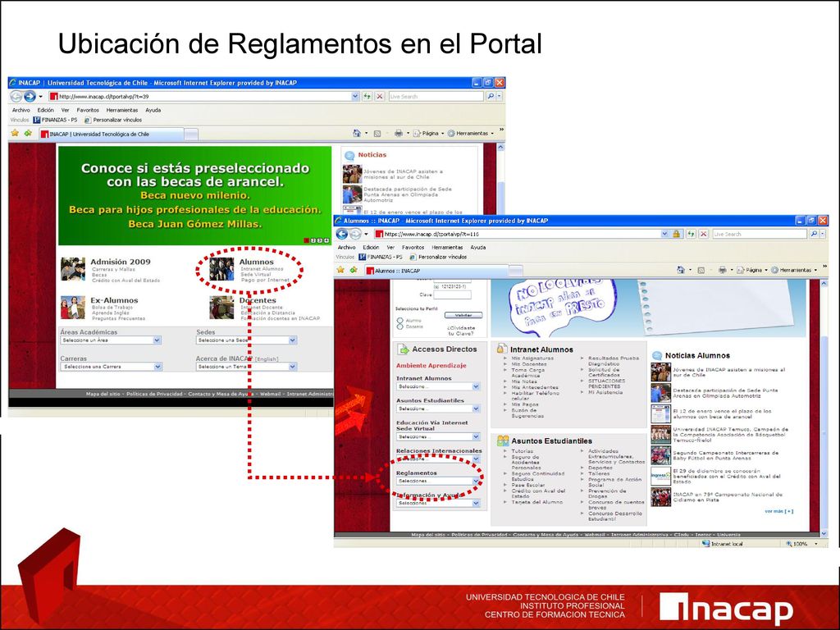Open the Pase Escolar link
The width and height of the screenshot is (840, 630).
tap(527, 485)
